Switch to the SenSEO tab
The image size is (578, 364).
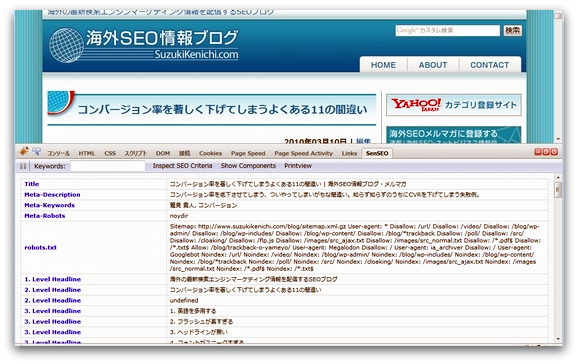[377, 153]
